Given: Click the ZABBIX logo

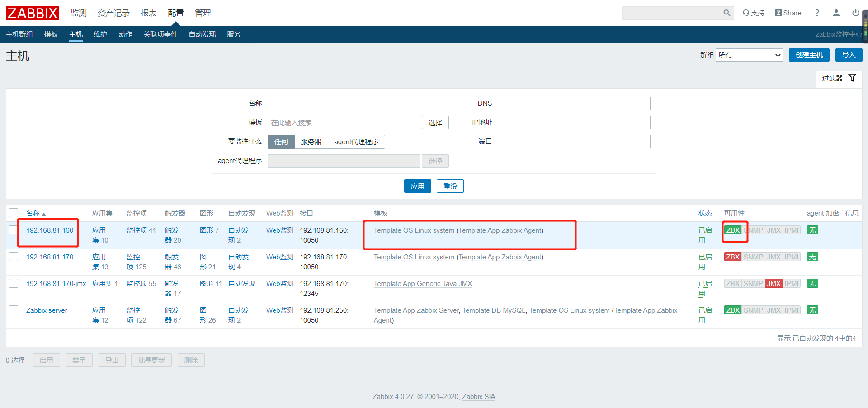Looking at the screenshot, I should click(x=33, y=13).
